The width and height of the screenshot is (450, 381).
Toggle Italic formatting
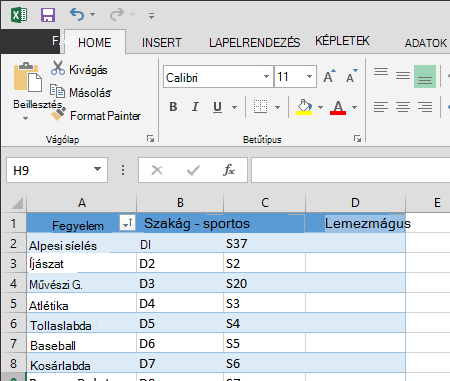[x=195, y=107]
